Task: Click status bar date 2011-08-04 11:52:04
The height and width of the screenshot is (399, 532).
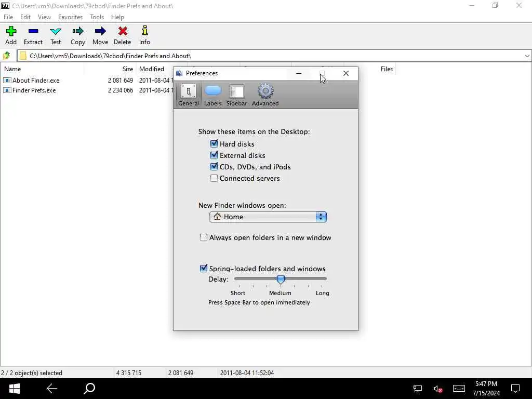Action: click(x=247, y=373)
